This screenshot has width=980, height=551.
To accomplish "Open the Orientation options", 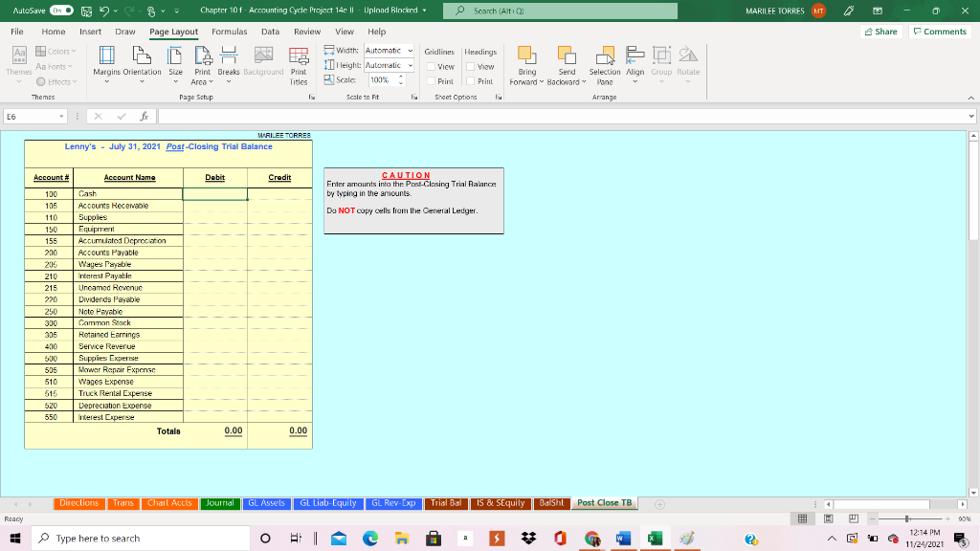I will pos(142,65).
